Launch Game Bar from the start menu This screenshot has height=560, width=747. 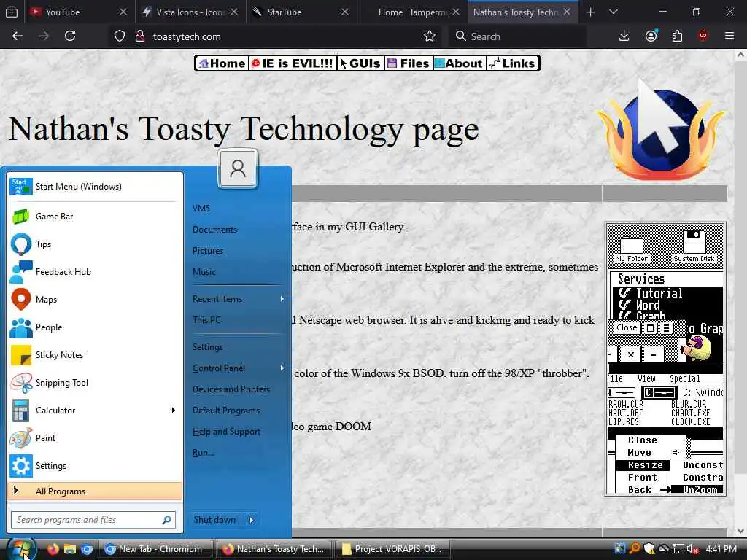click(95, 217)
